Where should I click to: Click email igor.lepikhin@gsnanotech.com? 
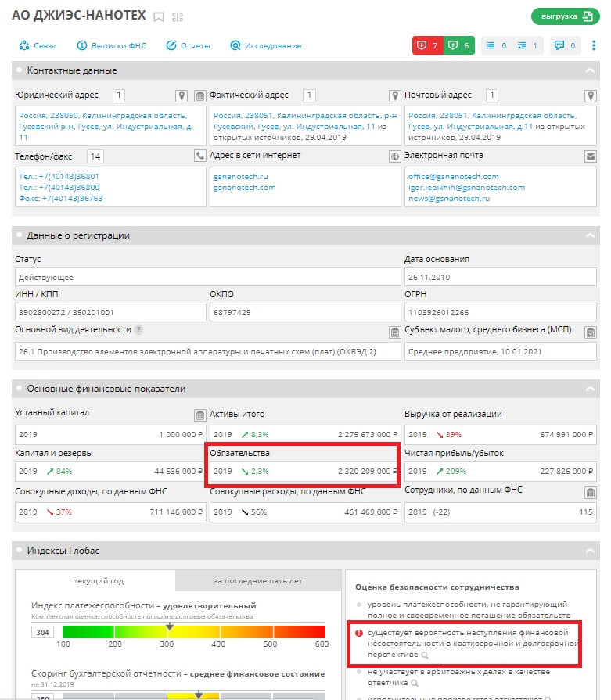pyautogui.click(x=466, y=188)
